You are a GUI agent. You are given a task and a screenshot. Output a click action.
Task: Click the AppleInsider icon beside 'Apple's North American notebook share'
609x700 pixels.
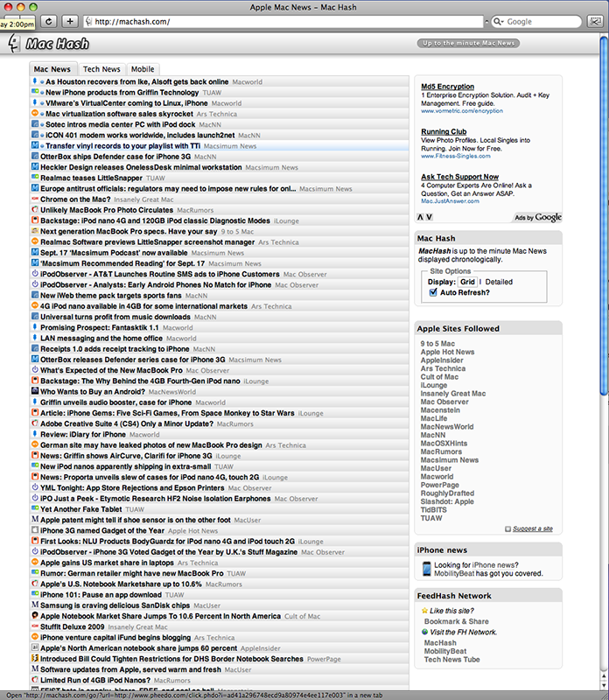point(34,647)
